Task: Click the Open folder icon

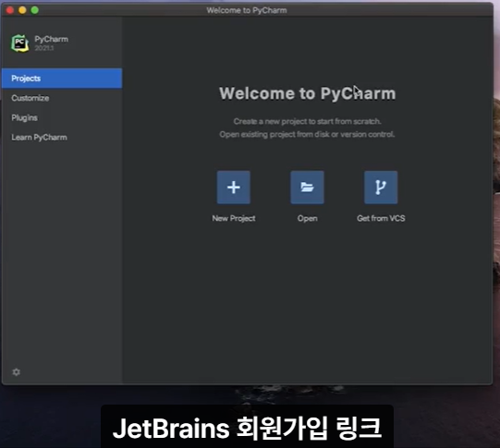Action: (x=307, y=188)
